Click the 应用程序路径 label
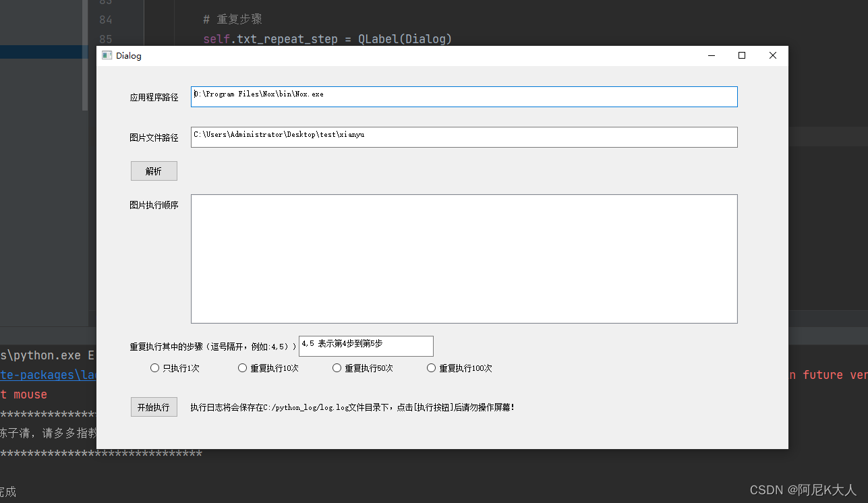The image size is (868, 503). [x=154, y=97]
